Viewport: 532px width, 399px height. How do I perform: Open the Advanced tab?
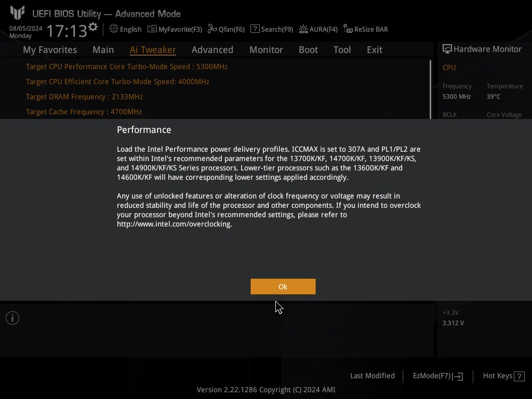coord(212,50)
